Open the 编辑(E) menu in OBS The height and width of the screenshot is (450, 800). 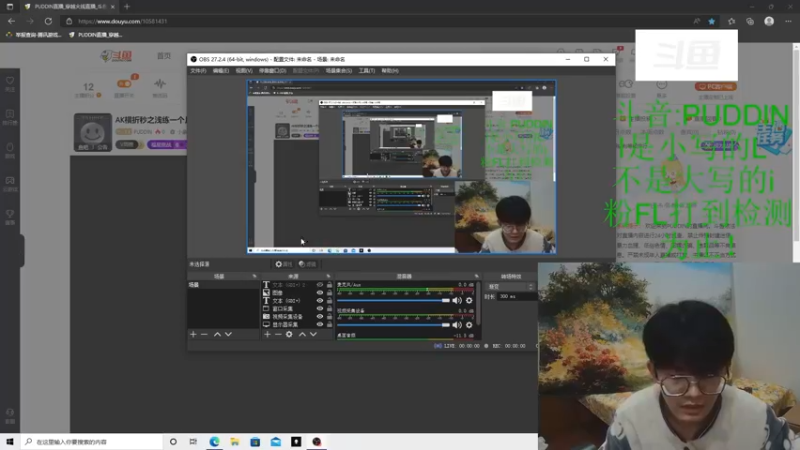(220, 71)
